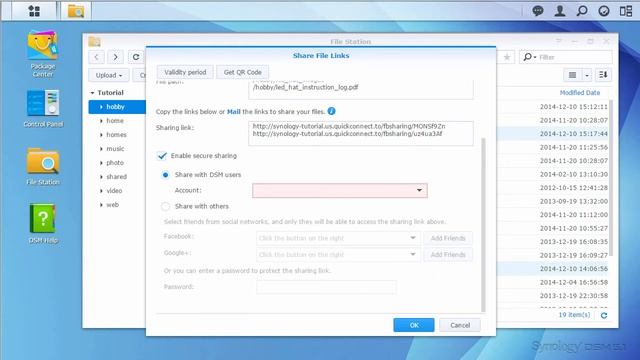Click the 19 item(s) status text

pyautogui.click(x=574, y=315)
